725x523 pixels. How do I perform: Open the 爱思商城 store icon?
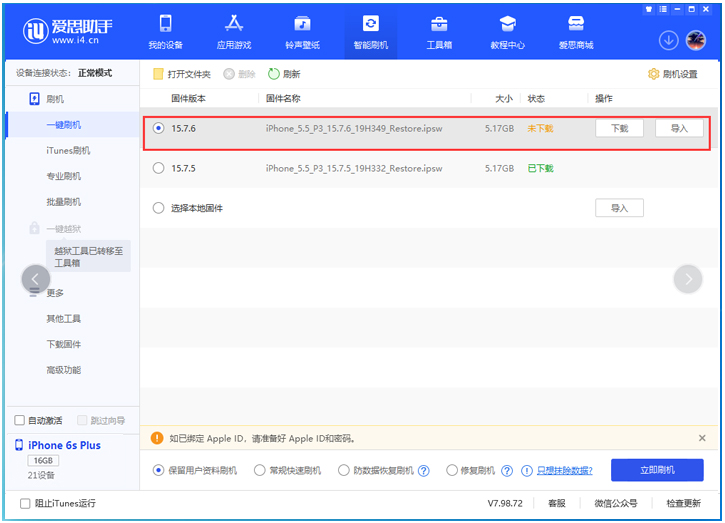click(575, 24)
